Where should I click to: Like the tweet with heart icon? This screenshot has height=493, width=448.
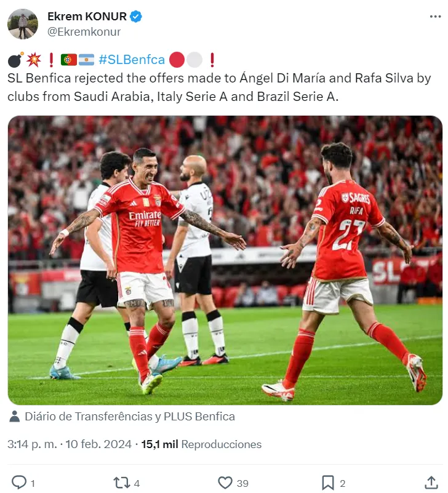(225, 483)
